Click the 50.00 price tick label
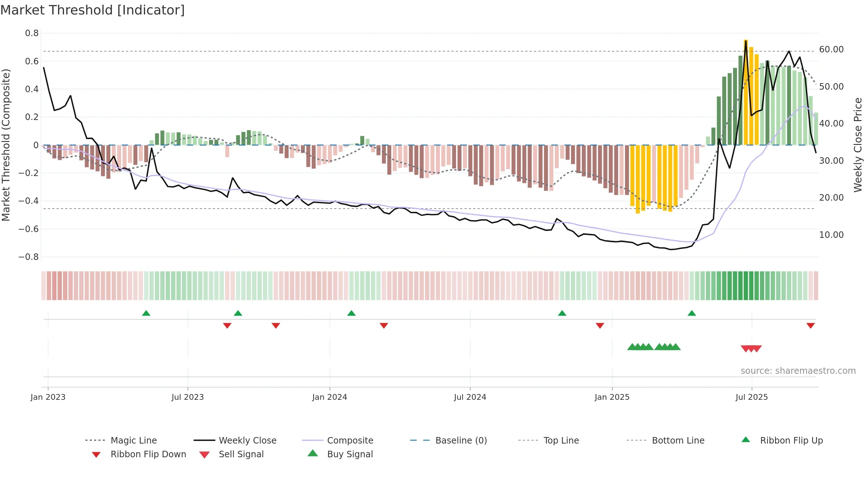 [x=831, y=87]
